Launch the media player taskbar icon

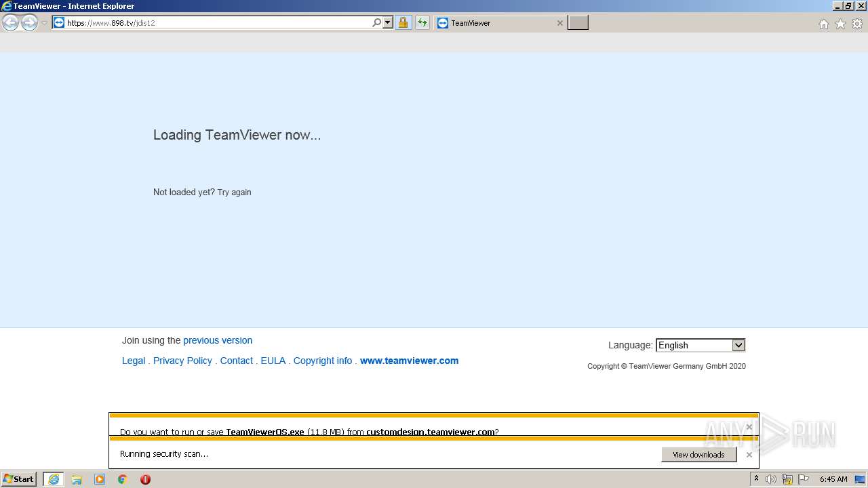coord(100,479)
